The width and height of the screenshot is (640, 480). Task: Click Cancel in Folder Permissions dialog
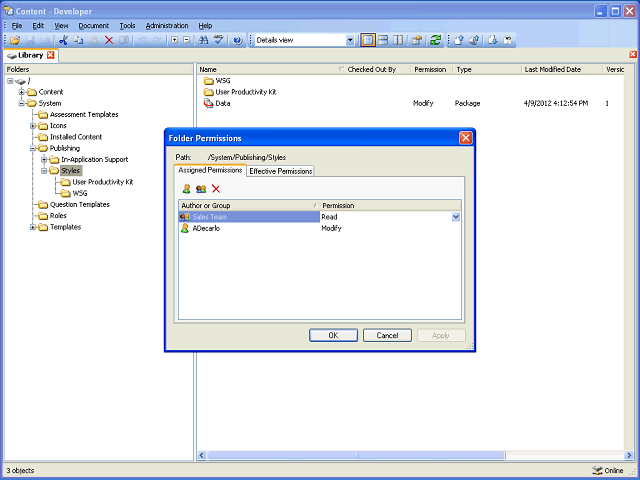coord(387,335)
